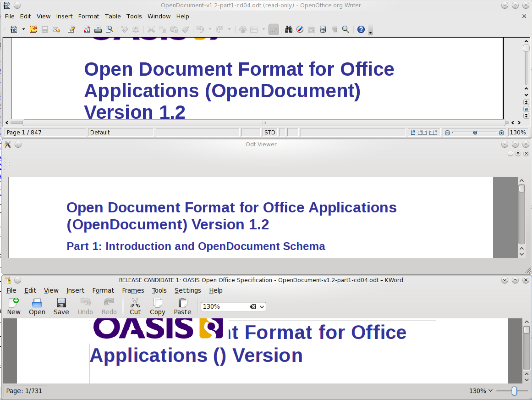Click the Print icon in Writer toolbar
Screen dimensions: 532x400
pyautogui.click(x=98, y=29)
